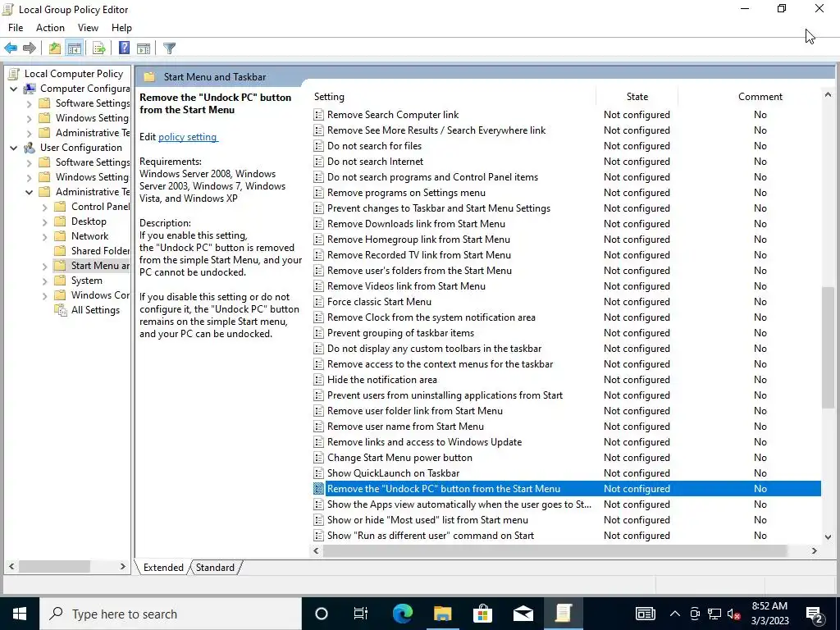Open the Help menu
Screen dimensions: 840x630
click(121, 28)
